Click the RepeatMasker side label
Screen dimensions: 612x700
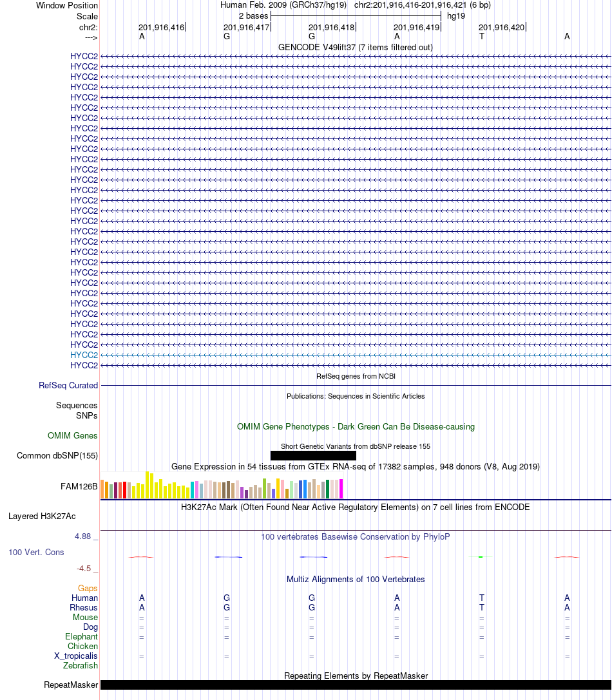71,685
